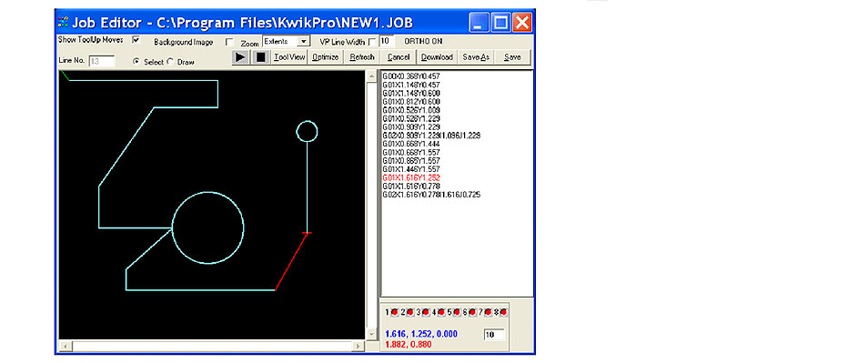Select code line G01X0.668Y1.557
This screenshot has height=363, width=868.
coord(410,152)
